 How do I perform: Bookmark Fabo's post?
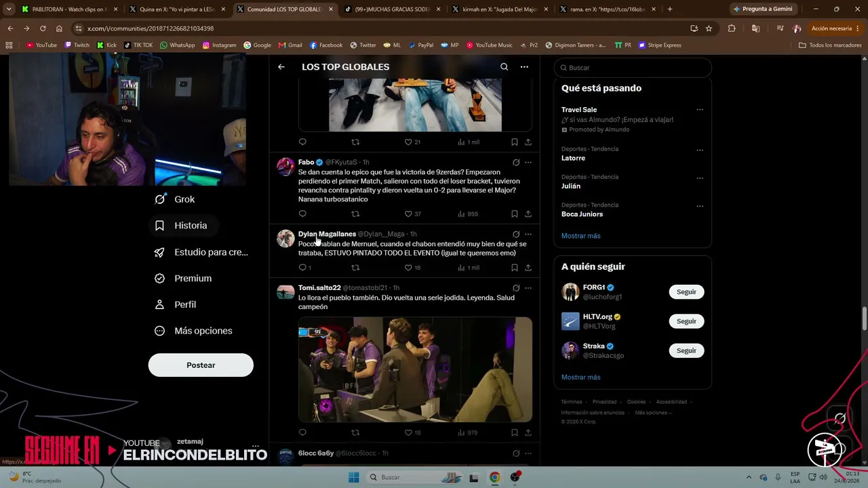click(515, 214)
